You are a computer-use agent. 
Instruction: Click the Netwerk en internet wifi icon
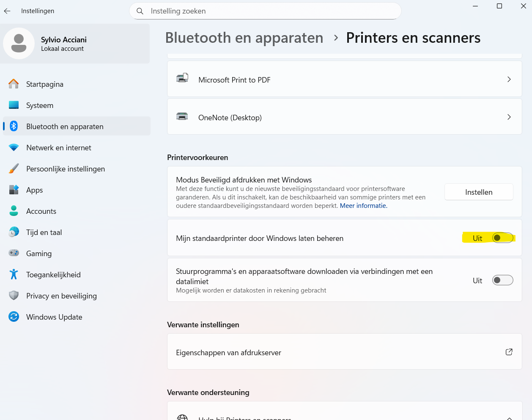14,147
